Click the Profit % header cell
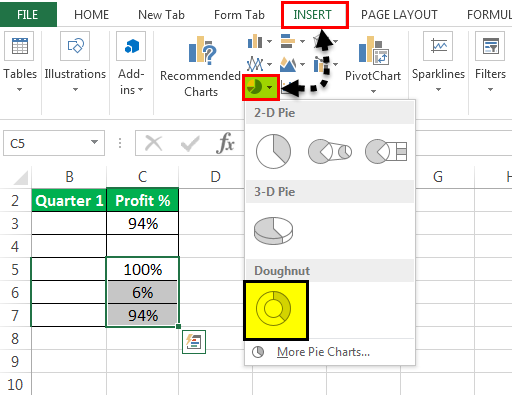Screen dimensions: 512x395 (143, 200)
